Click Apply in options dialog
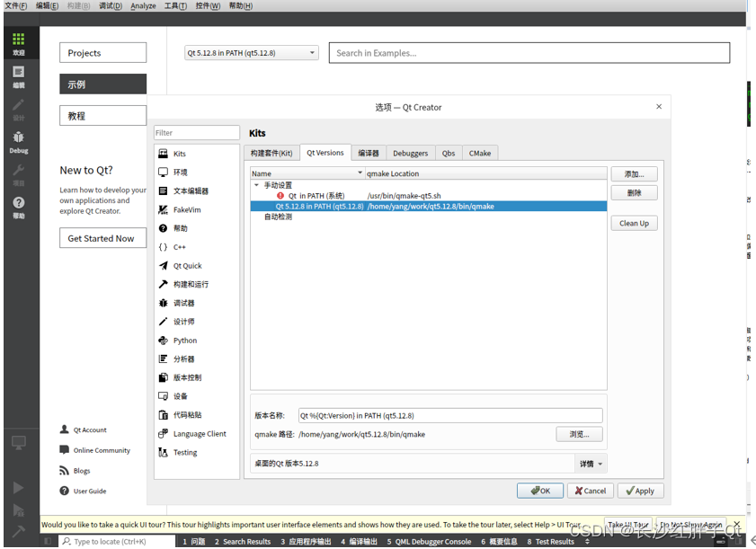This screenshot has width=756, height=549. [640, 491]
